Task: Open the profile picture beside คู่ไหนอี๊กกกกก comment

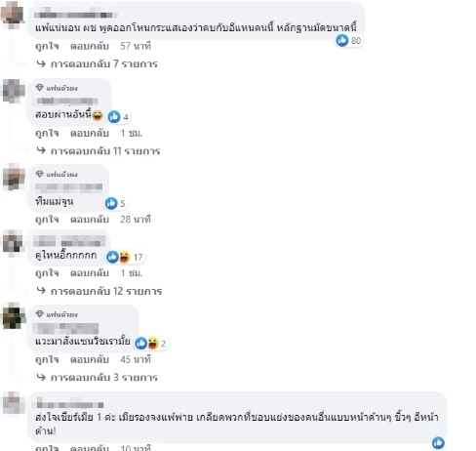Action: click(x=13, y=243)
